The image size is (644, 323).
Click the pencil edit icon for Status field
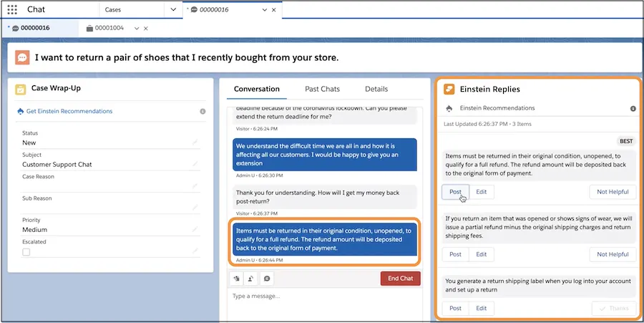click(x=195, y=143)
